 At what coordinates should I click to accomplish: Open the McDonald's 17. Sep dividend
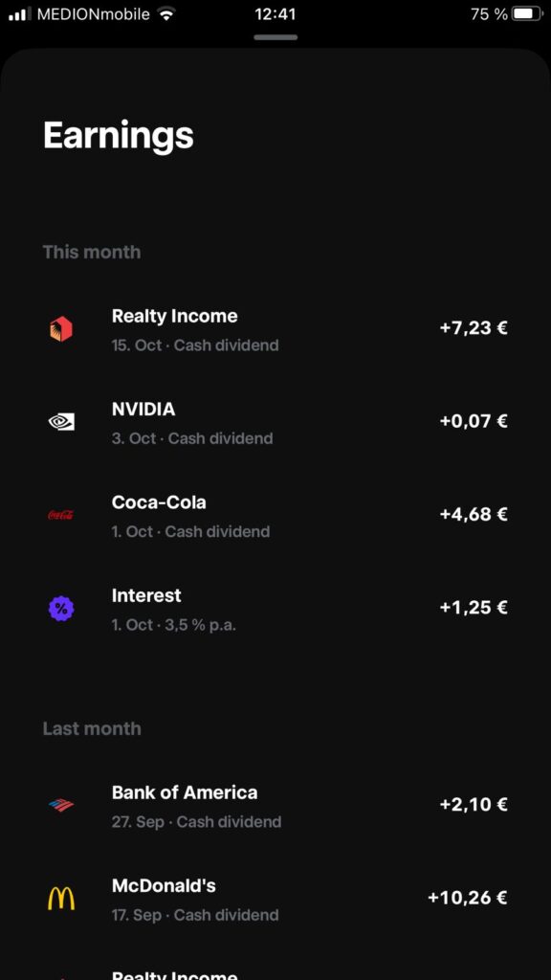point(275,899)
